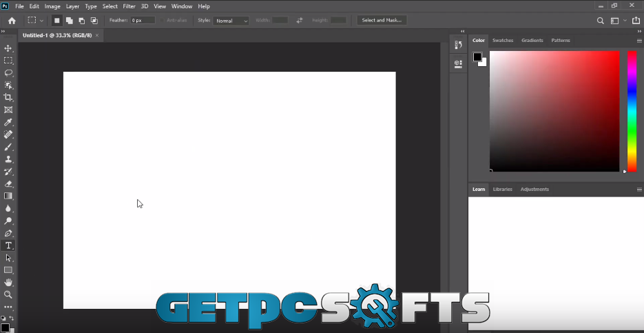Reset default foreground and background colors

point(3,319)
